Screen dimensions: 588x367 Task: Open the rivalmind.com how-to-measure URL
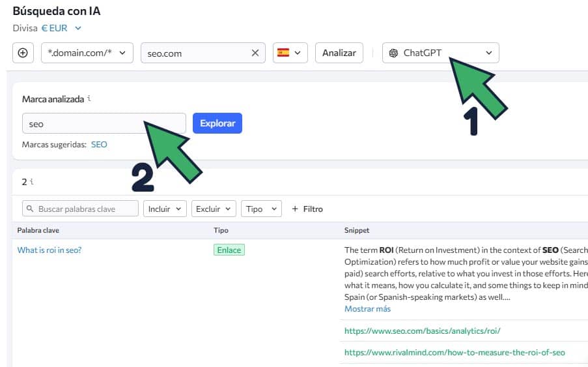pos(455,353)
